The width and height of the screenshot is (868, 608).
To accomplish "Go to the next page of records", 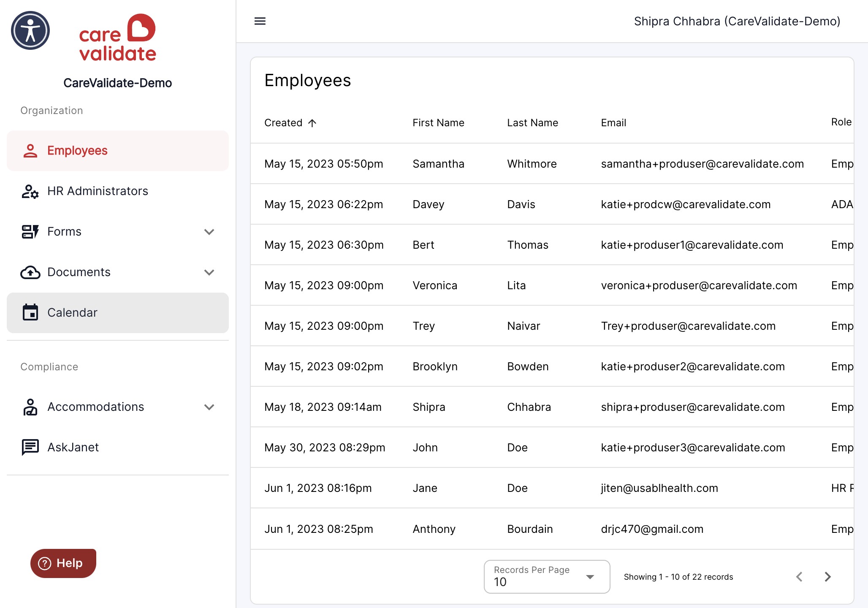I will (x=827, y=577).
